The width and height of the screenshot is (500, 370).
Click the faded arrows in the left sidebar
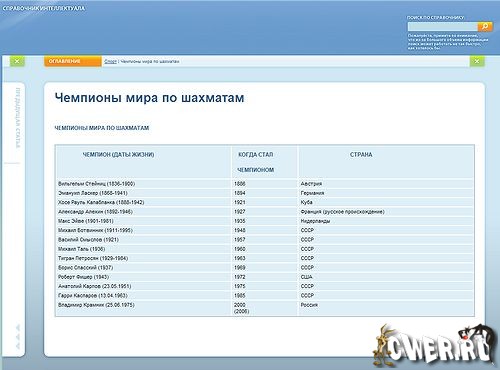click(18, 337)
